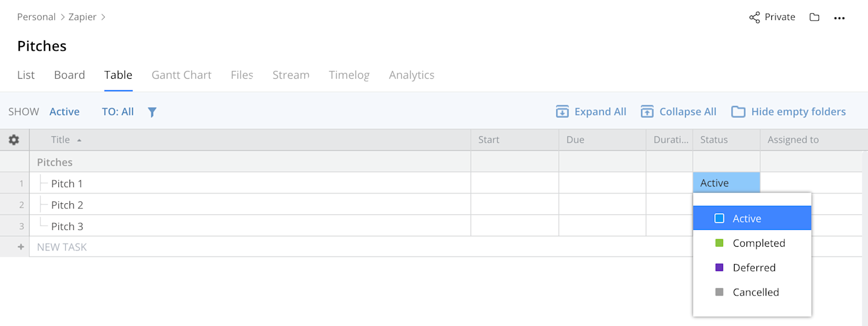This screenshot has height=326, width=868.
Task: Click the Collapse All icon
Action: tap(647, 112)
